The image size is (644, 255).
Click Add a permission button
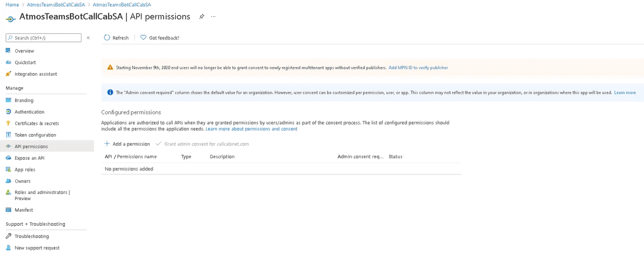pyautogui.click(x=127, y=144)
